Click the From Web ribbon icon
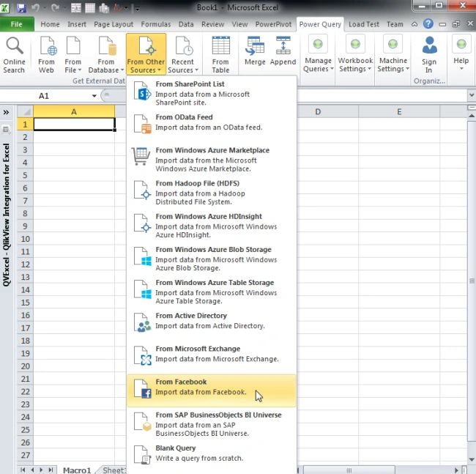Viewport: 476px width, 474px height. (48, 46)
